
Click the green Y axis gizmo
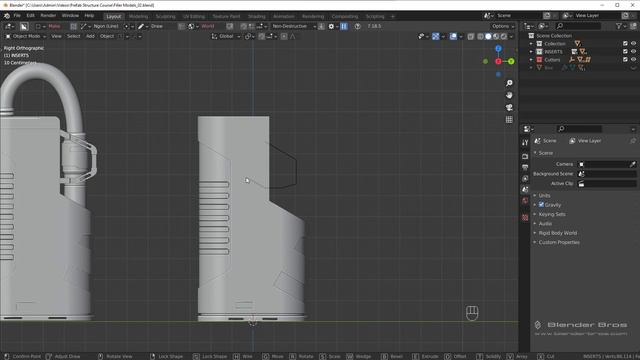(511, 61)
